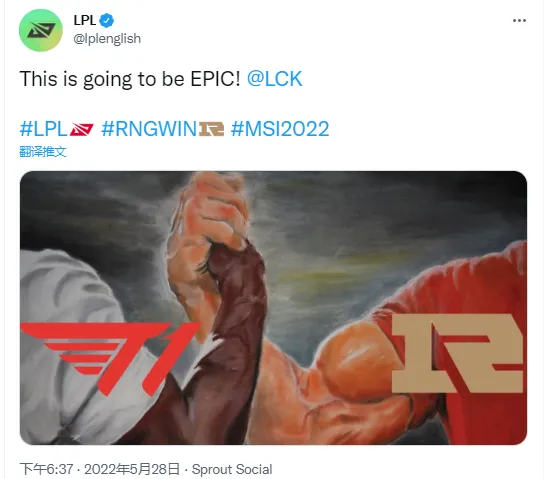Open the 下午6:37 tweet timestamp
Image resolution: width=544 pixels, height=479 pixels.
point(46,469)
